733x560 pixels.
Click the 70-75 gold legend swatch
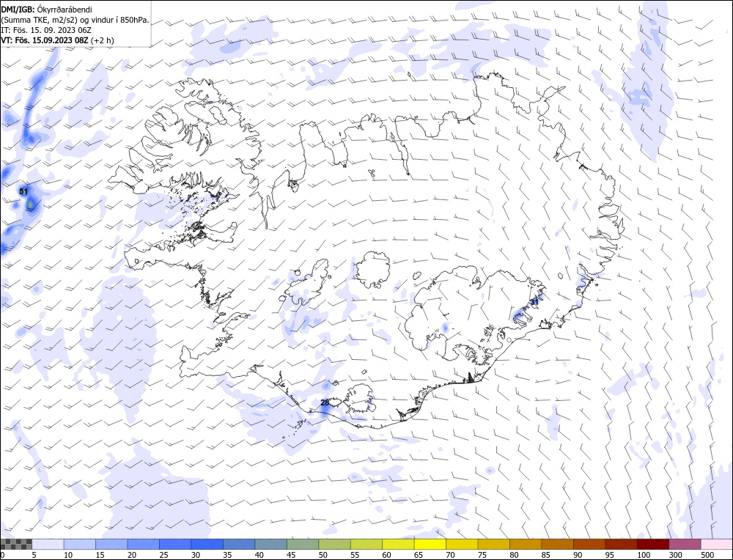coord(462,544)
